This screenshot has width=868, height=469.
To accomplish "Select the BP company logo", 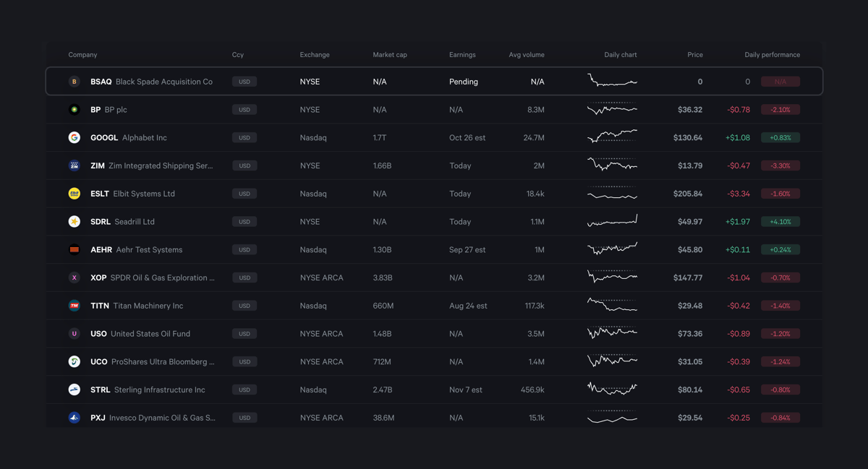I will pyautogui.click(x=75, y=109).
